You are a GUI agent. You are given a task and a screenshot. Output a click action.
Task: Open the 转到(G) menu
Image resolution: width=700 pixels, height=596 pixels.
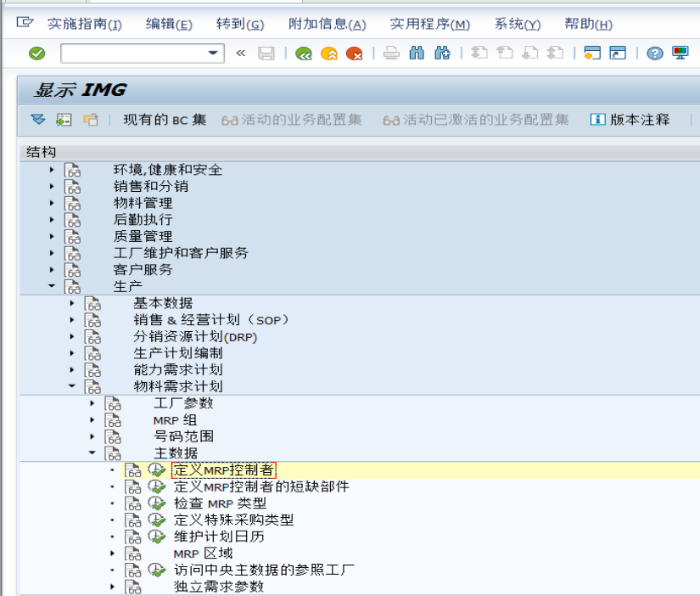(x=240, y=24)
